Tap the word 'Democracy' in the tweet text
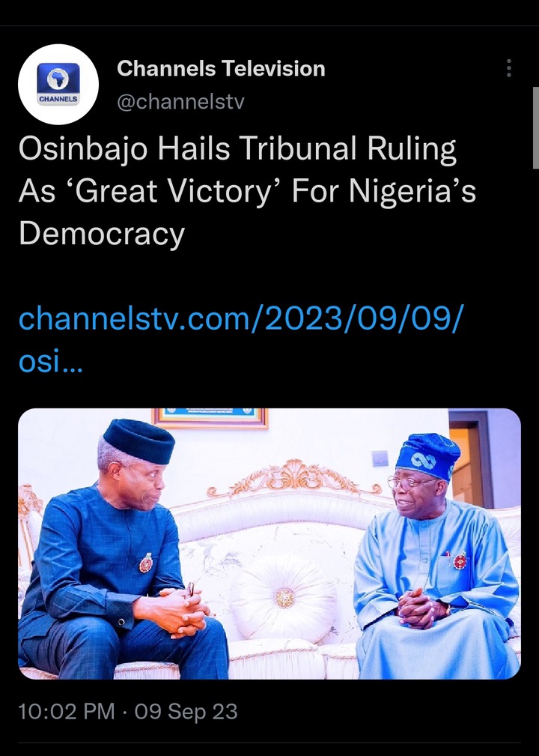The image size is (539, 756). click(102, 234)
